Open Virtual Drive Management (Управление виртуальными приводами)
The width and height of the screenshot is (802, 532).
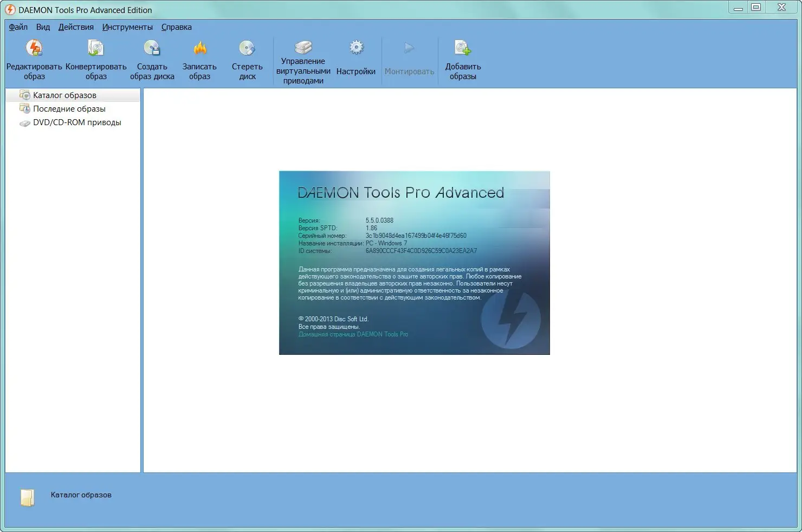pyautogui.click(x=303, y=47)
